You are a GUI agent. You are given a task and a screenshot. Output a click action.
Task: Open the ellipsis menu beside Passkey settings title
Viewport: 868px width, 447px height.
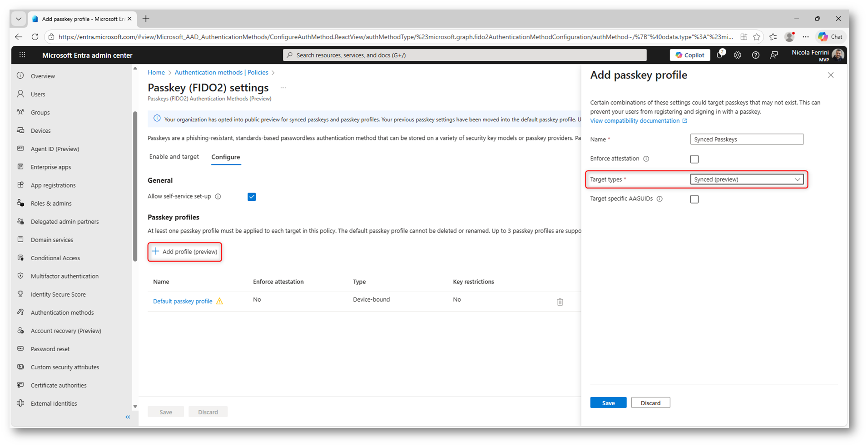[283, 88]
